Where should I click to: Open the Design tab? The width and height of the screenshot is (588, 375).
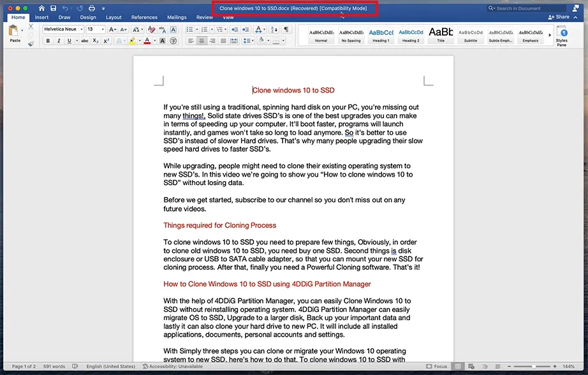click(x=88, y=17)
